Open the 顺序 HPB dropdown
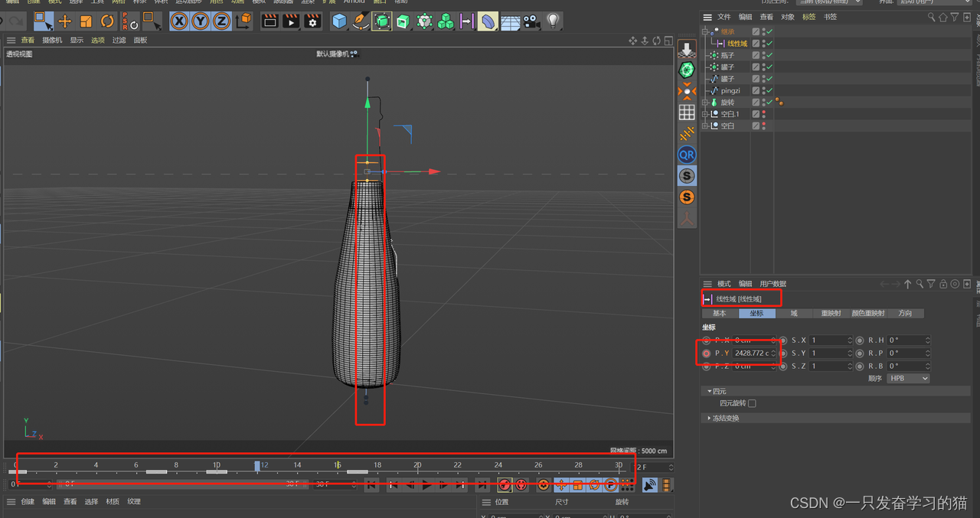 pos(908,379)
